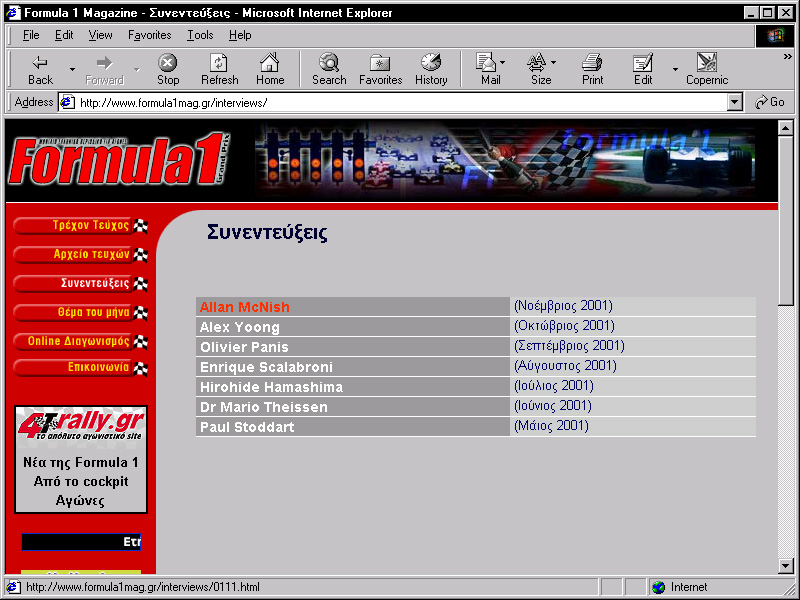Open the Edit button dropdown arrow

(675, 69)
